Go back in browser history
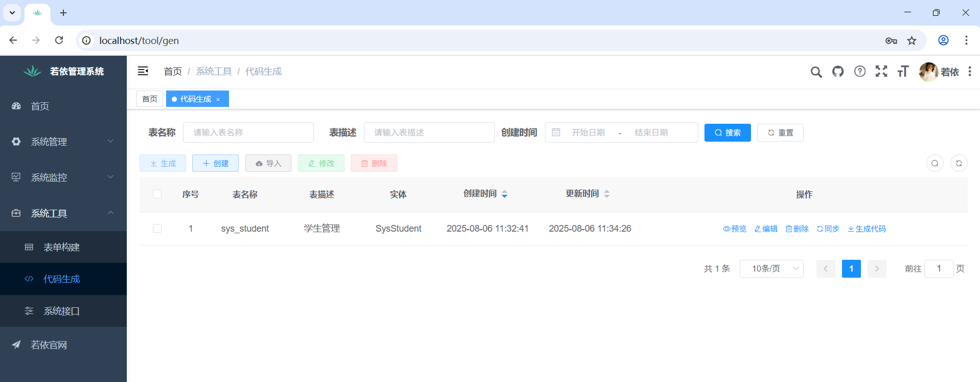 coord(13,40)
